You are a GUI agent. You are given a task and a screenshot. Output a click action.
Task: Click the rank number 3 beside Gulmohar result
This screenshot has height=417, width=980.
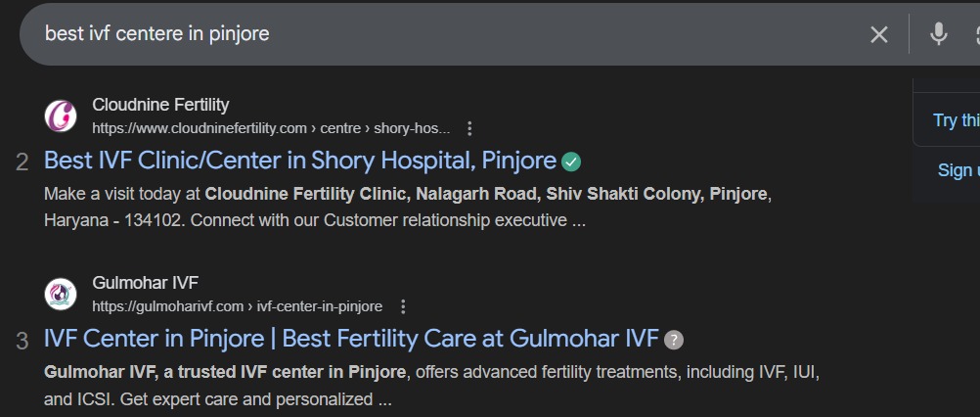[x=22, y=342]
